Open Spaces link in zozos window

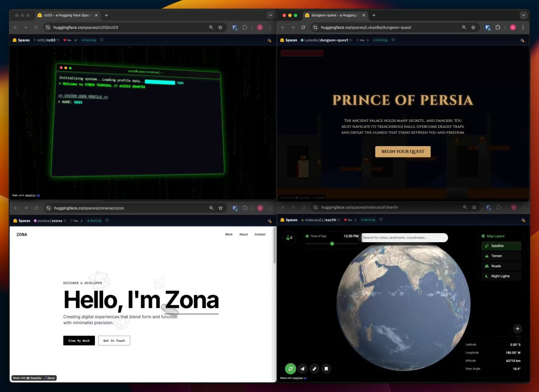pyautogui.click(x=22, y=221)
